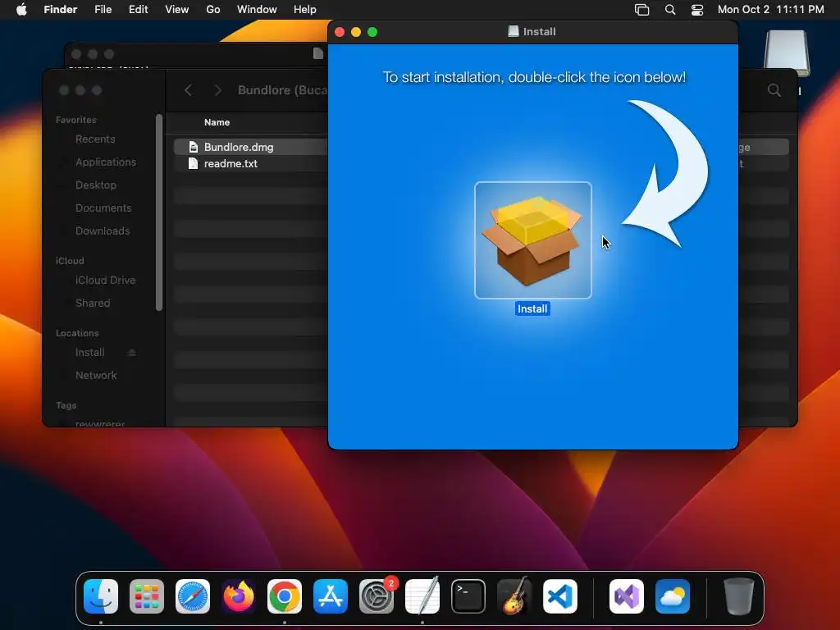
Task: Open Google Chrome in the Dock
Action: [x=285, y=596]
